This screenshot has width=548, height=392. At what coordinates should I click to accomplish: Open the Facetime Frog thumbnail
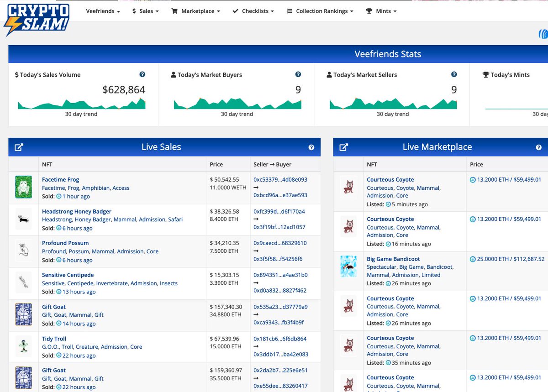[23, 187]
